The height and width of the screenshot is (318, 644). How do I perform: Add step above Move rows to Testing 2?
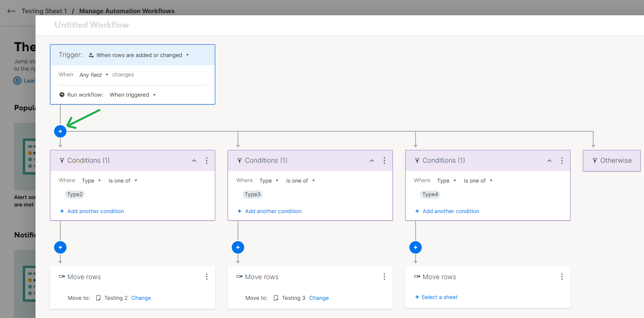click(x=60, y=247)
